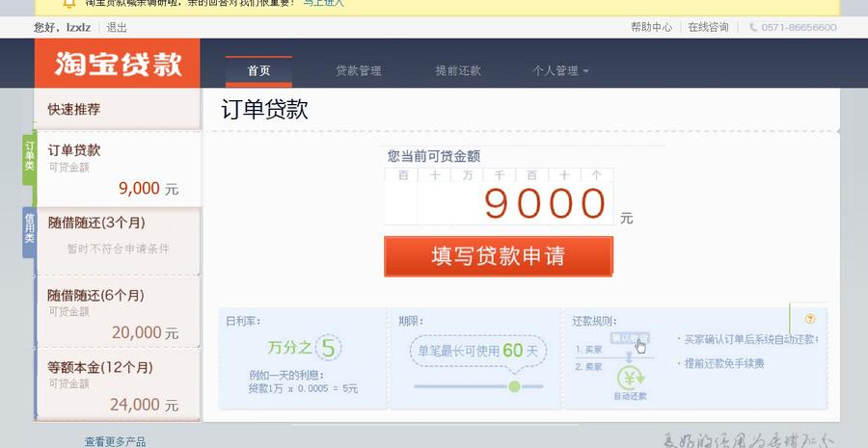
Task: Click the phone icon beside 0571-86656600
Action: (x=753, y=27)
